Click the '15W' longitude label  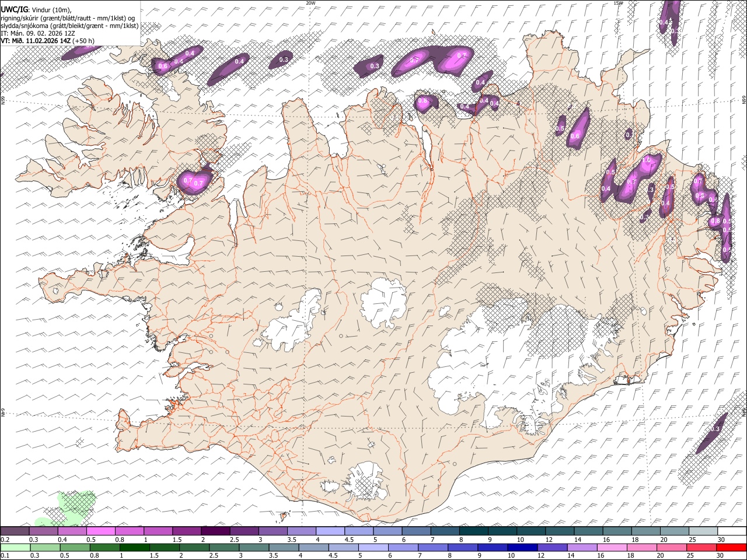pyautogui.click(x=618, y=3)
